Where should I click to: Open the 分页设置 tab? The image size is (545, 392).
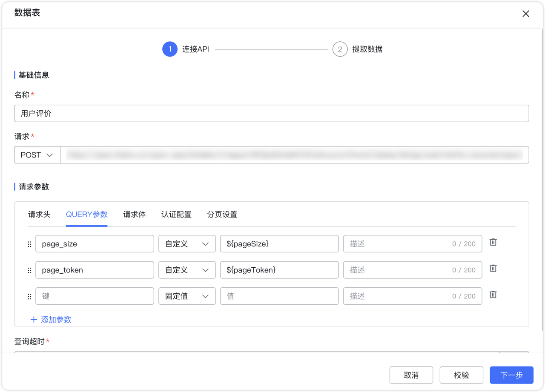click(222, 215)
